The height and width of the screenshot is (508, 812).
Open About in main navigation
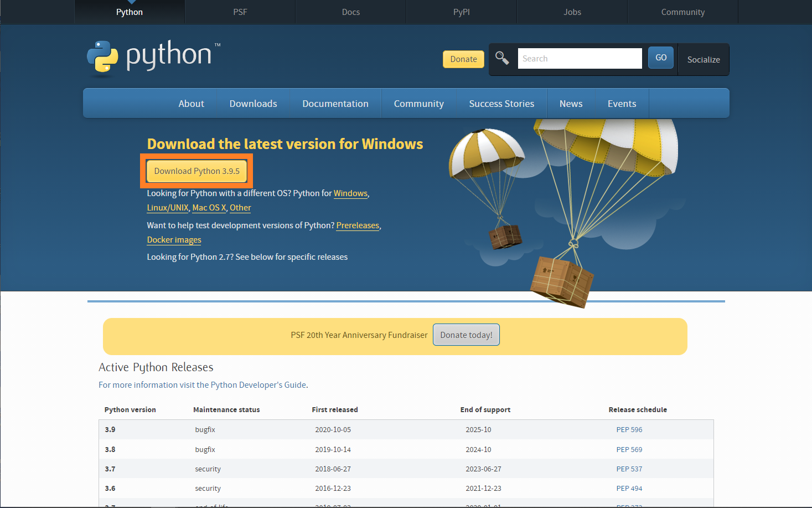[x=192, y=104]
